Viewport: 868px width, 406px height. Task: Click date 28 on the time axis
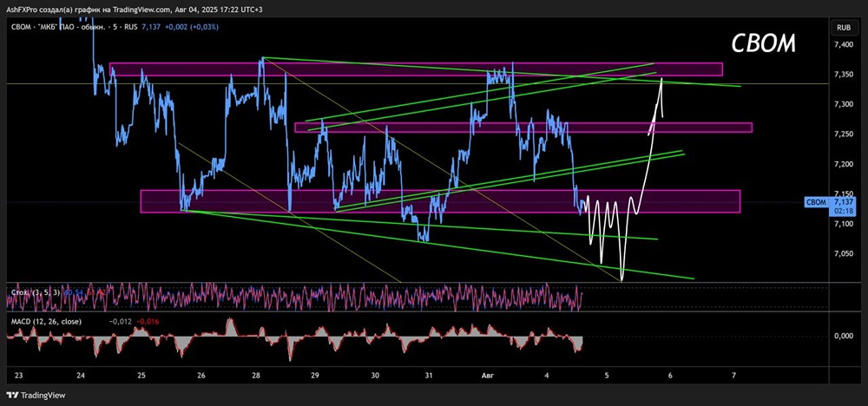[256, 376]
